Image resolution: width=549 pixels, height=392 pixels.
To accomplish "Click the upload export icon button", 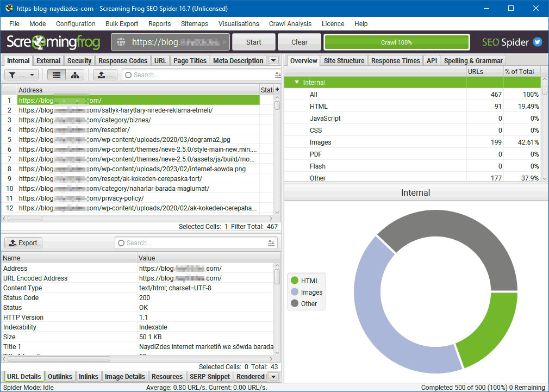I will tap(105, 75).
